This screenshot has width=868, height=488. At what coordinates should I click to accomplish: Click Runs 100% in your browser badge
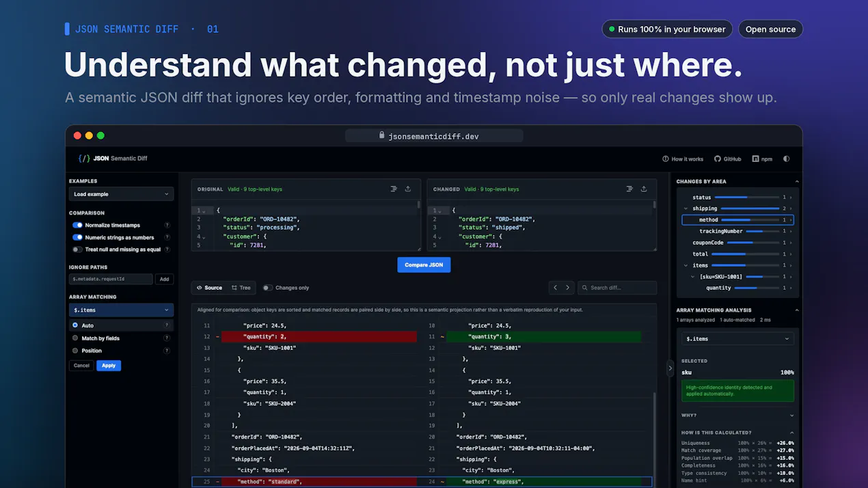coord(667,29)
